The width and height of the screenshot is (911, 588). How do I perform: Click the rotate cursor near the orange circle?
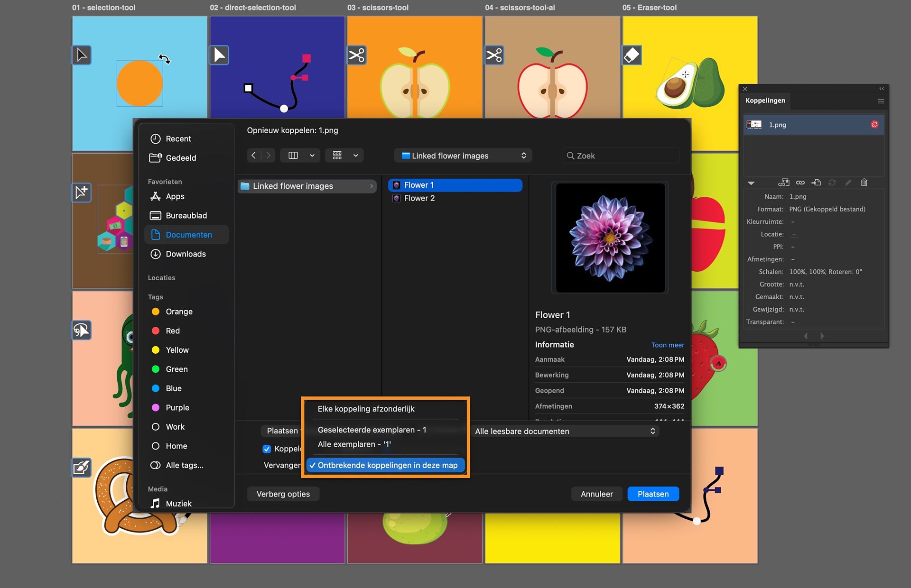click(165, 59)
